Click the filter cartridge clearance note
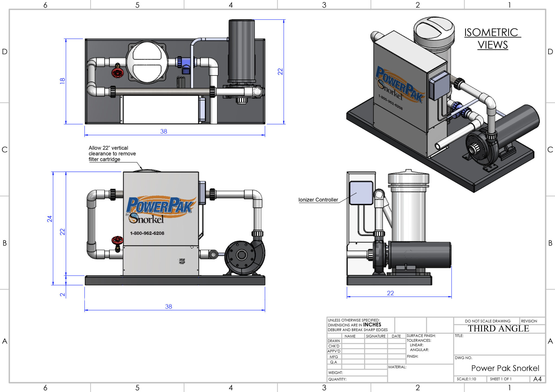The height and width of the screenshot is (392, 555). [112, 153]
